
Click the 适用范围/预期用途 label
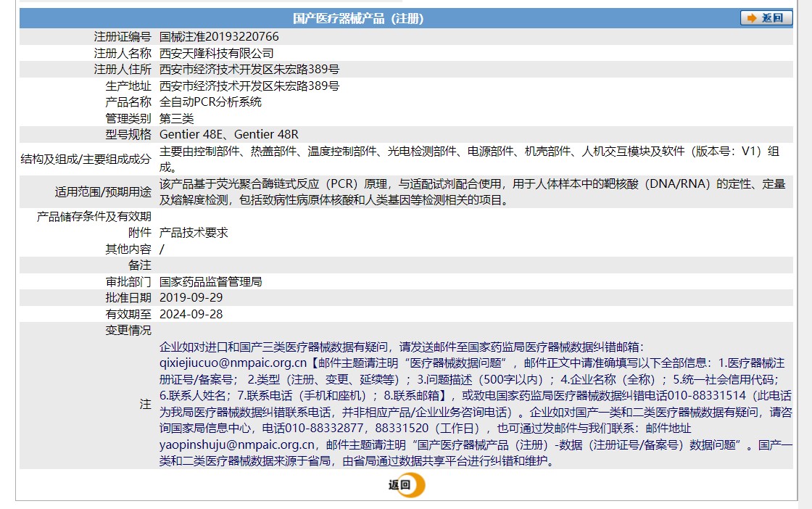(103, 191)
